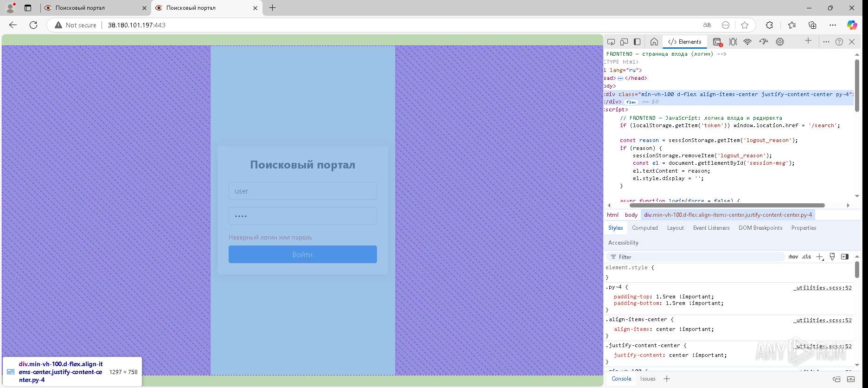Open _utilities.scss:52 link for .align-items-center

click(822, 320)
